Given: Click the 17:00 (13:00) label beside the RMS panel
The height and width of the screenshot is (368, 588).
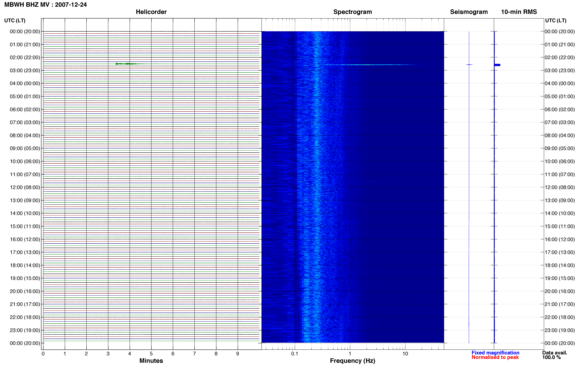Looking at the screenshot, I should tap(560, 252).
